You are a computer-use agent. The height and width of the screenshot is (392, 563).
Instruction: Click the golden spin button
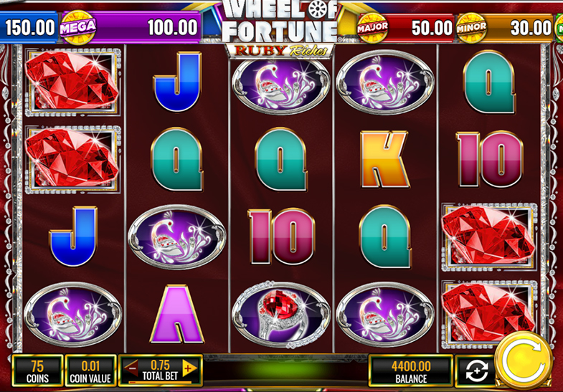[524, 361]
